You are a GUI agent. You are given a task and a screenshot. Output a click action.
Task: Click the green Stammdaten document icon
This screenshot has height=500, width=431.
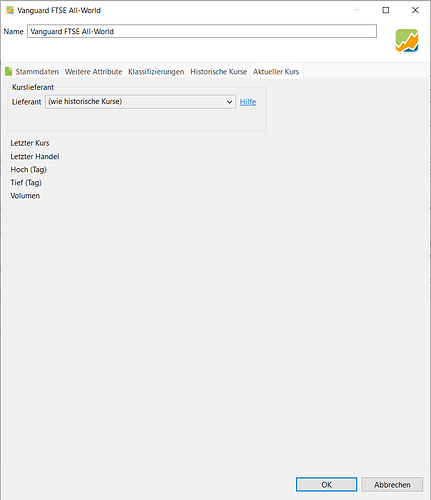9,71
